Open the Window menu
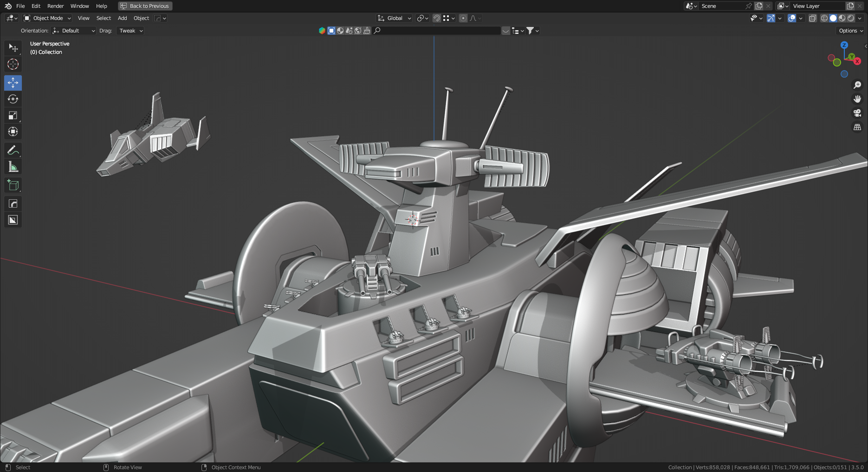Screen dimensions: 868x472 pos(79,6)
